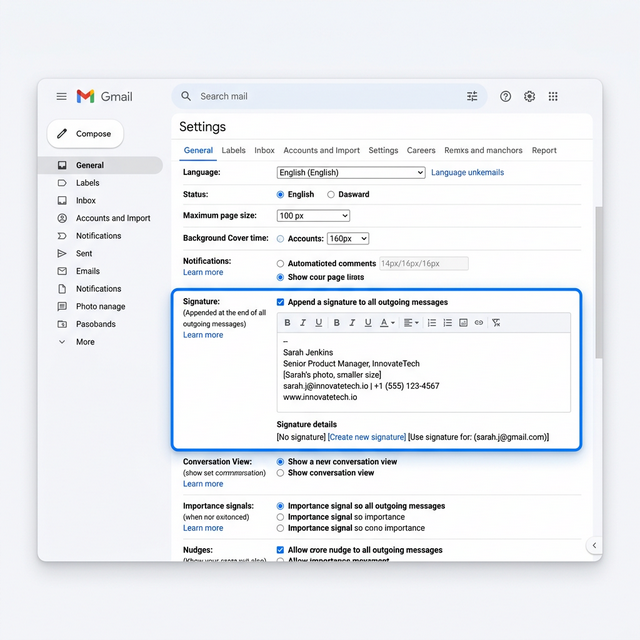Screen dimensions: 640x640
Task: Select the Automaticted comments radio button
Action: (x=280, y=264)
